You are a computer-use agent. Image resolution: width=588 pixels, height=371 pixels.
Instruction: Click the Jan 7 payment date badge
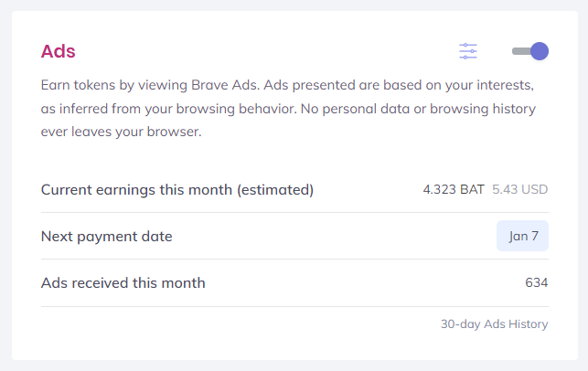tap(522, 236)
